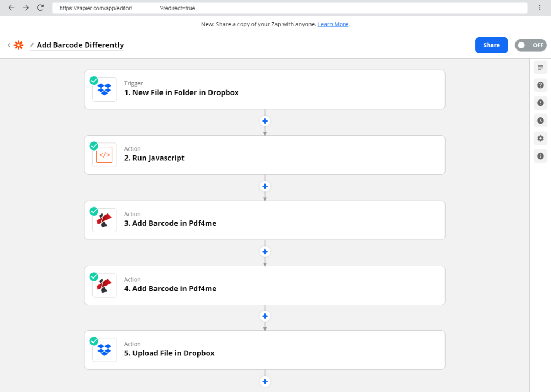Click the orange Zapier logo
The image size is (551, 392).
(19, 45)
